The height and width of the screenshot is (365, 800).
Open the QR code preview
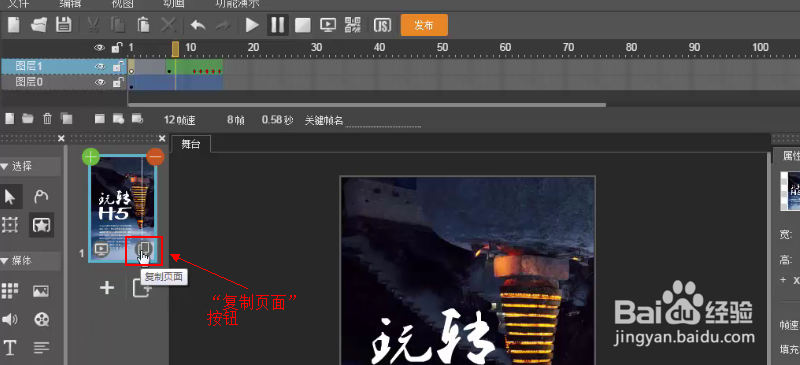[353, 25]
